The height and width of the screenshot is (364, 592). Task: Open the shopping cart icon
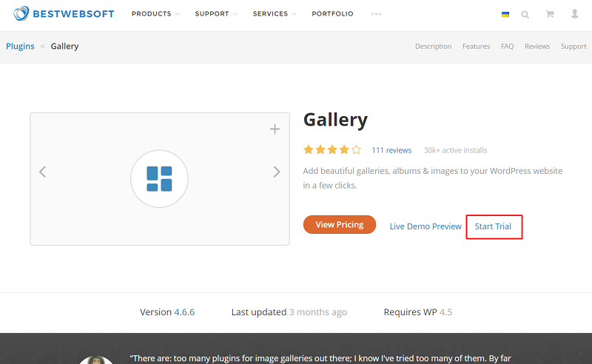[550, 14]
